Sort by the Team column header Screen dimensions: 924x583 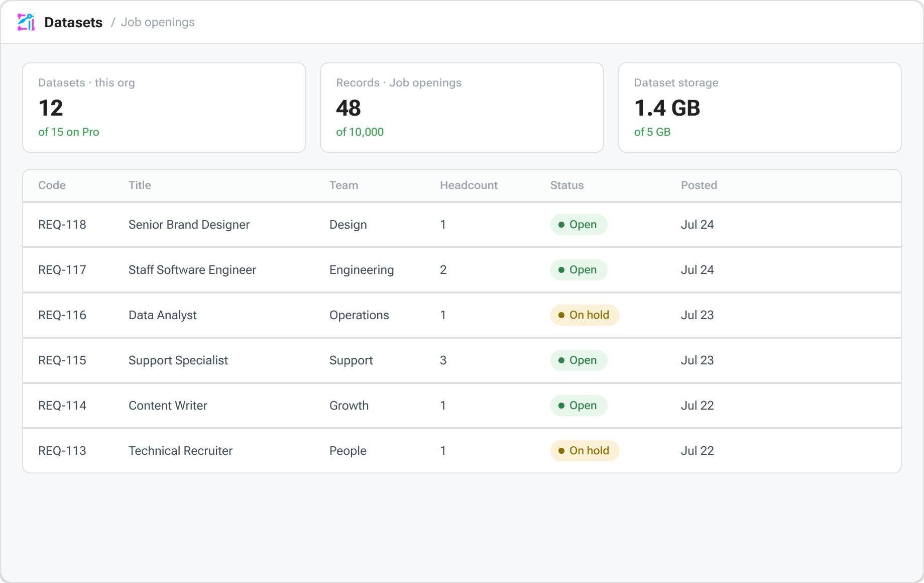pyautogui.click(x=343, y=185)
